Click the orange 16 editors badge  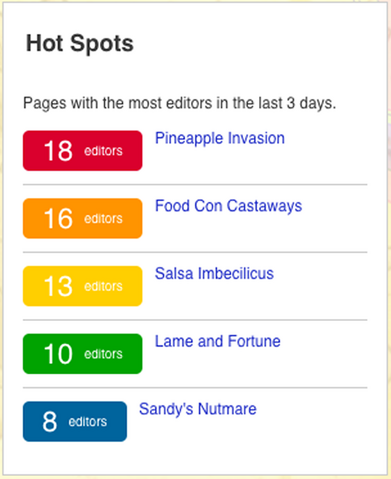coord(83,218)
